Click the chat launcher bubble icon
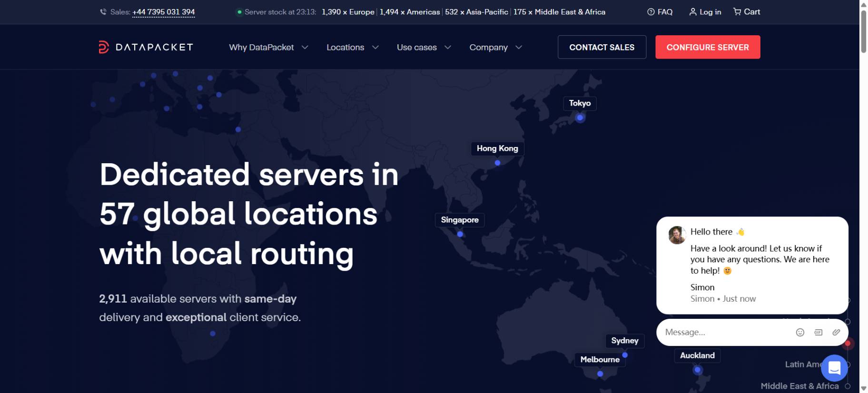 (x=834, y=368)
